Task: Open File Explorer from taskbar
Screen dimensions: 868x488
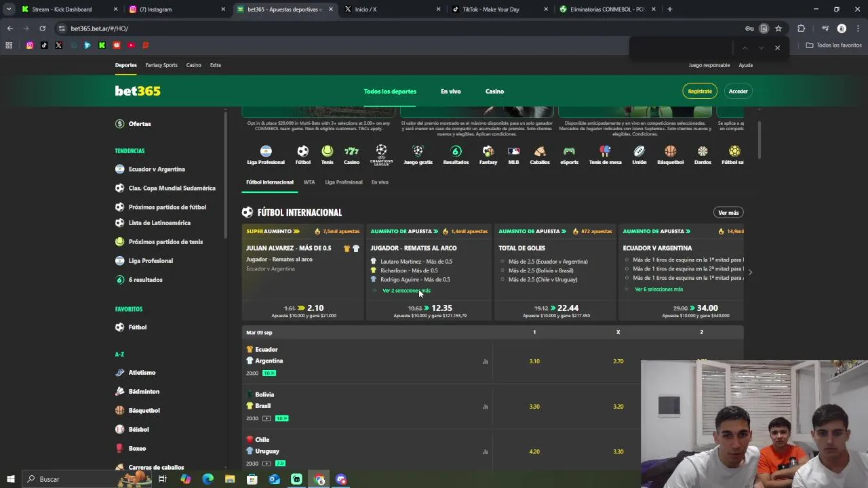Action: coord(230,479)
